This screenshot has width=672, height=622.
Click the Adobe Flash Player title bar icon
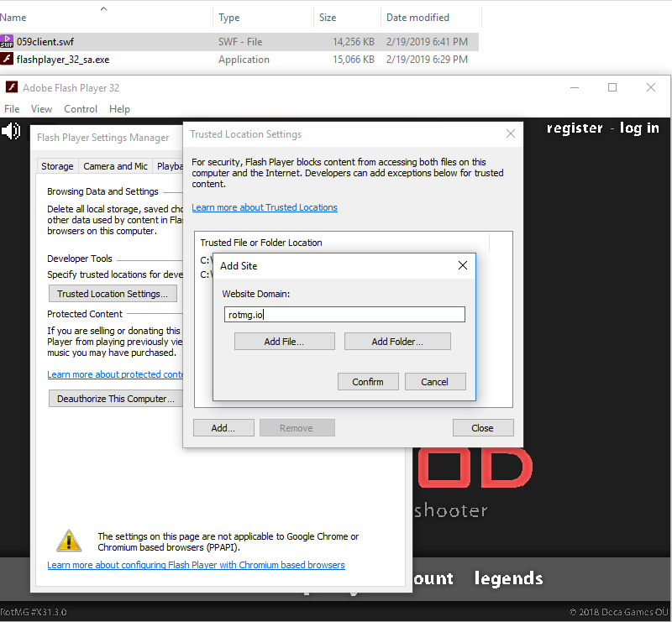coord(12,87)
